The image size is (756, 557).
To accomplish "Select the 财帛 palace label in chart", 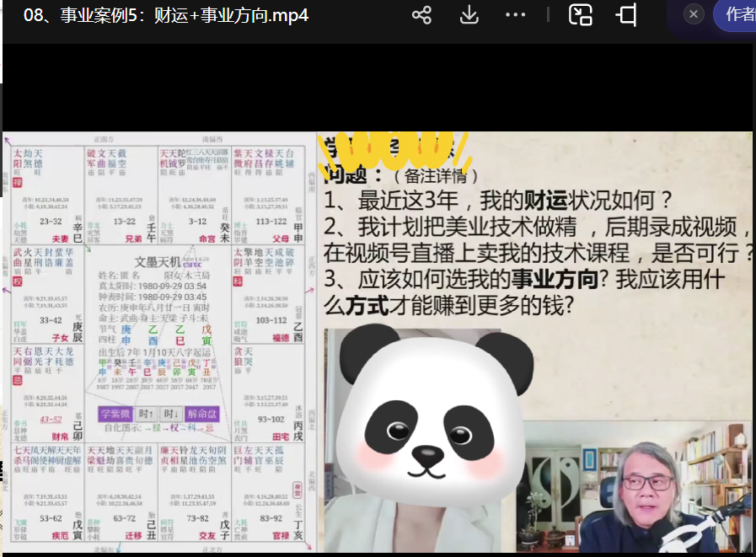I will pyautogui.click(x=61, y=437).
